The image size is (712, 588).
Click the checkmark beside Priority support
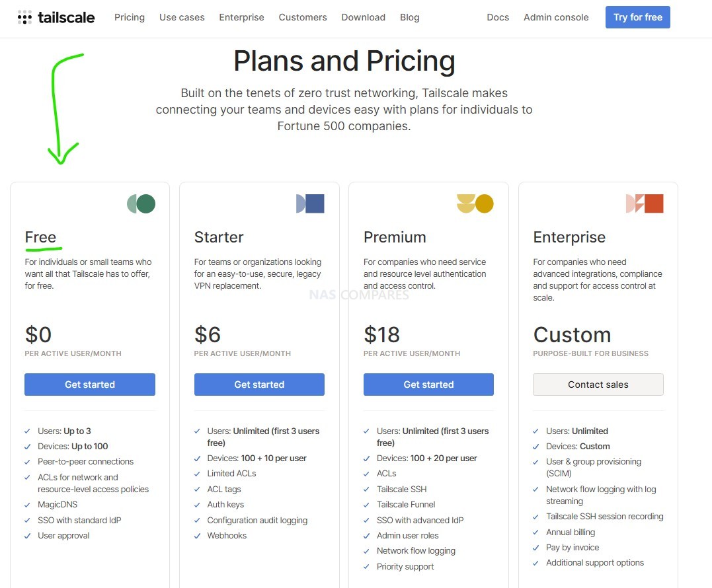(366, 567)
